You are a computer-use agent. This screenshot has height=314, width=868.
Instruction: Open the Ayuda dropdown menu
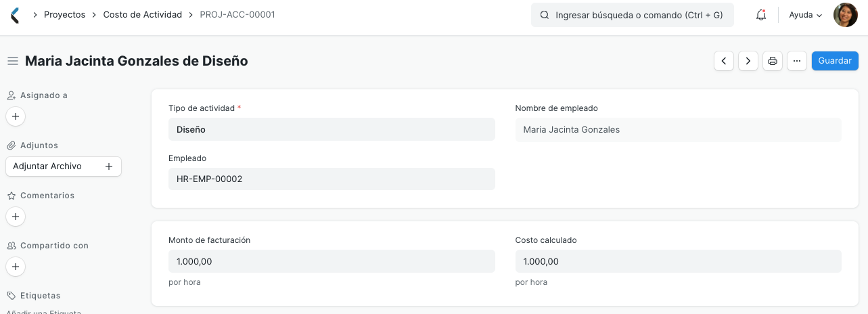click(x=805, y=15)
